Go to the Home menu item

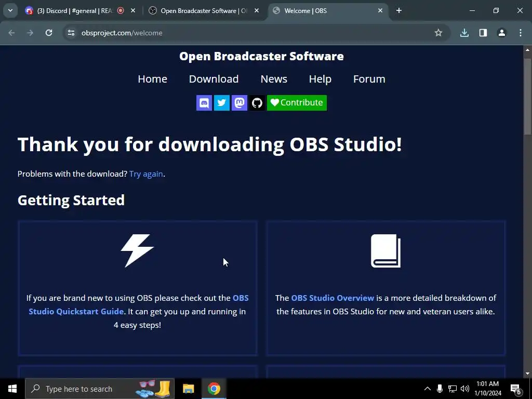point(152,79)
